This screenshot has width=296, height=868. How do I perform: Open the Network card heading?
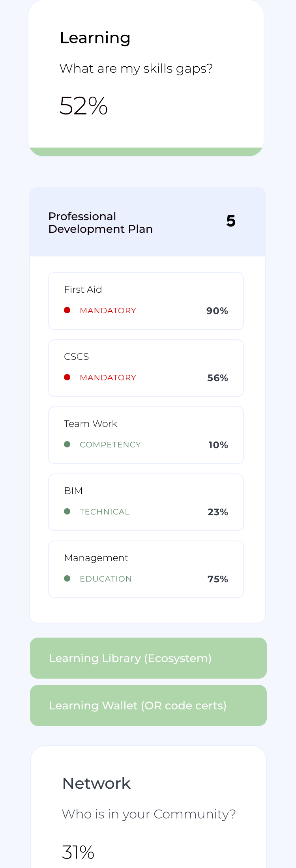coord(96,784)
